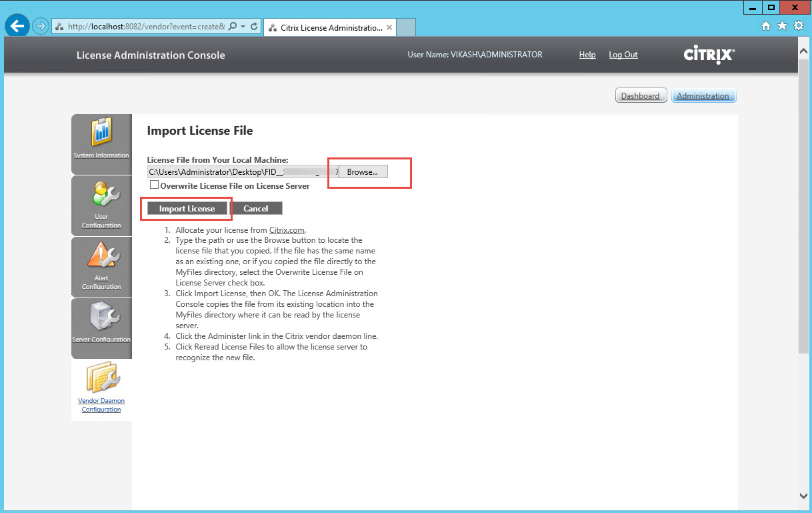Click the 'License File from Your Local Machine' label

pos(217,160)
